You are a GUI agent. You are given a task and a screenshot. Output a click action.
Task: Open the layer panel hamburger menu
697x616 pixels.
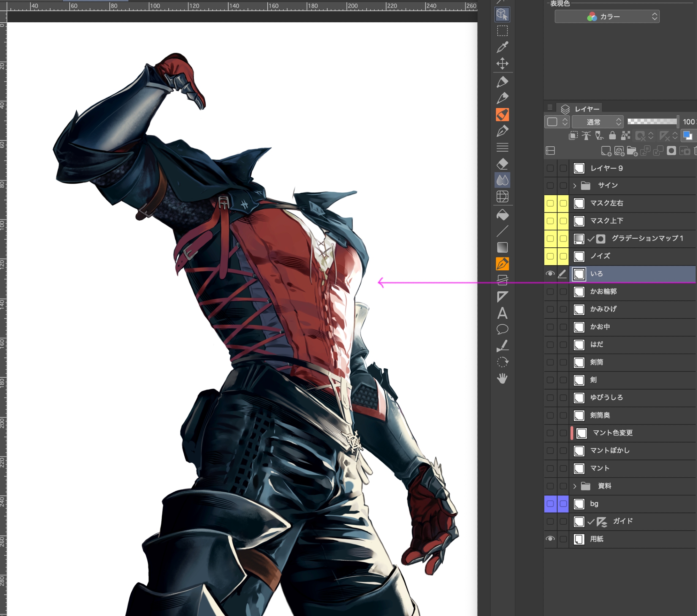click(550, 107)
